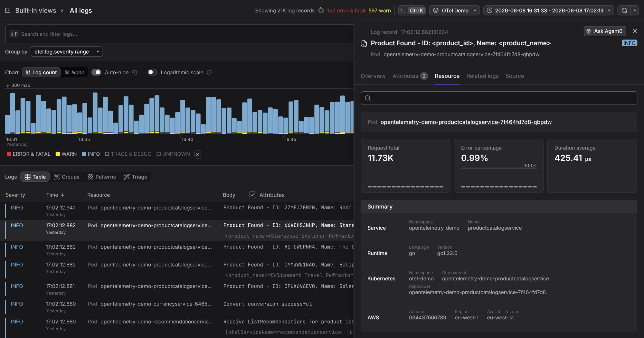Focus the resource search field

[x=499, y=98]
